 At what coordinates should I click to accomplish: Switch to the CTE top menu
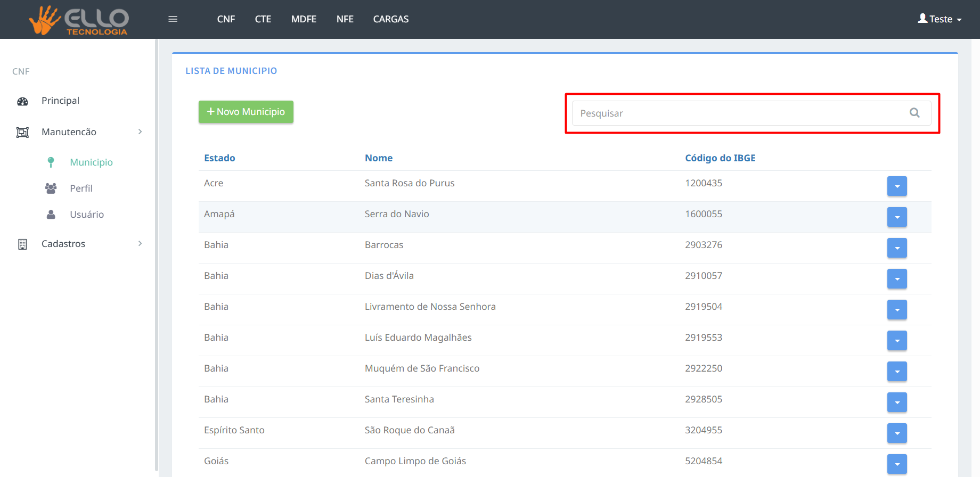[263, 19]
